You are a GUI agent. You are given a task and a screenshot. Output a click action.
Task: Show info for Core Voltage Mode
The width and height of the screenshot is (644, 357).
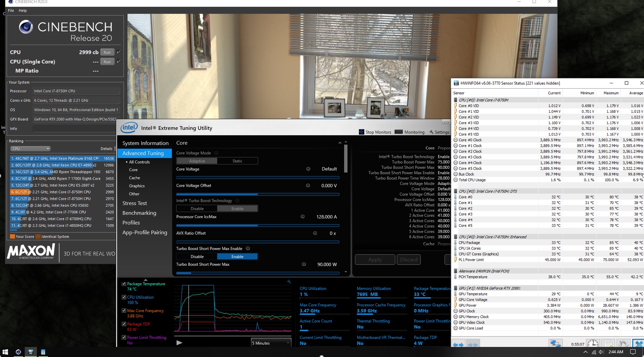(x=216, y=153)
